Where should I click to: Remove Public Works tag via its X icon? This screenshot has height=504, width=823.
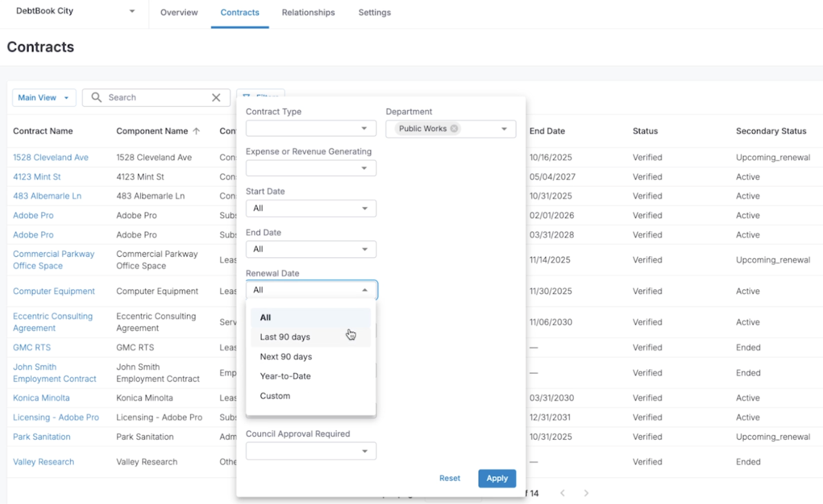tap(454, 128)
